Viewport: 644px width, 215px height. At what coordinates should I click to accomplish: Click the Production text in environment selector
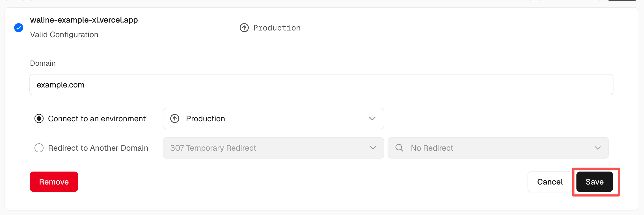(206, 119)
